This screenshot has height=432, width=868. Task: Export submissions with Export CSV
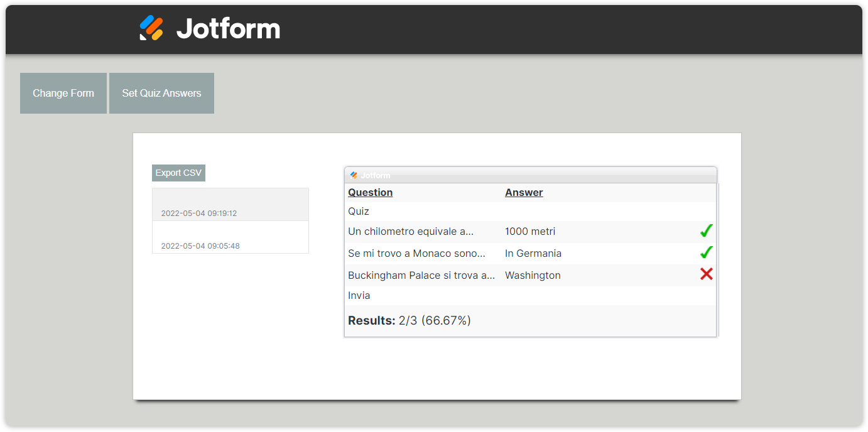click(x=178, y=173)
